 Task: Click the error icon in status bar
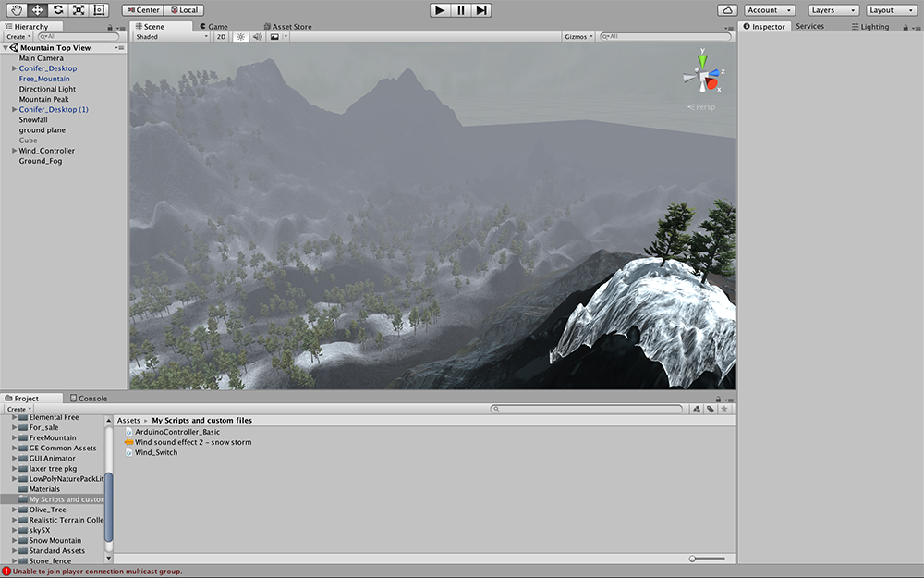click(6, 571)
